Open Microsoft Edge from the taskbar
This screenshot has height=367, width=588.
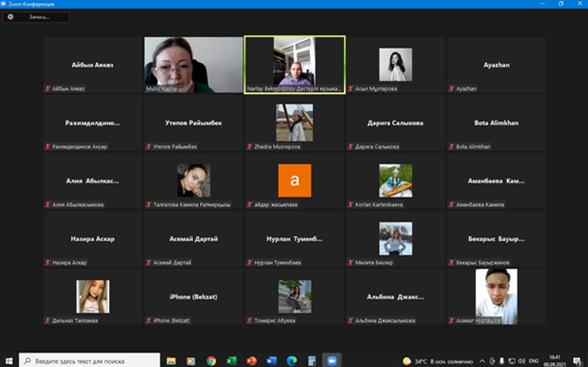(x=292, y=361)
